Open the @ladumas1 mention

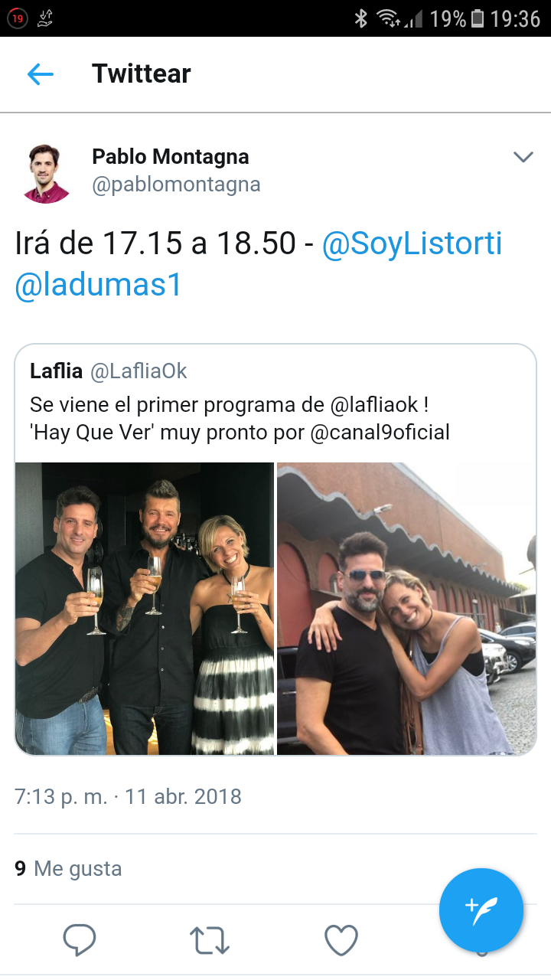pos(98,285)
